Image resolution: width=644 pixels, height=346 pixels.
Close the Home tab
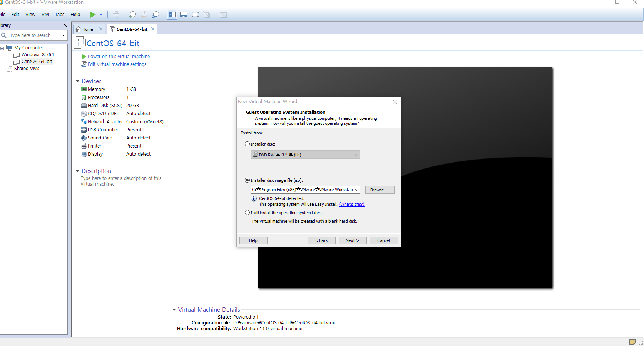click(101, 29)
